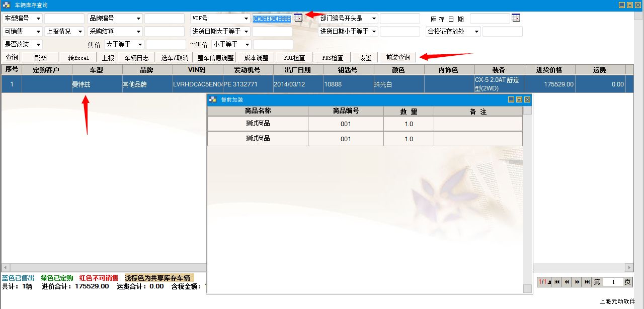Close the 售前加装 popup window
Viewport: 644px width, 309px height.
tap(527, 100)
